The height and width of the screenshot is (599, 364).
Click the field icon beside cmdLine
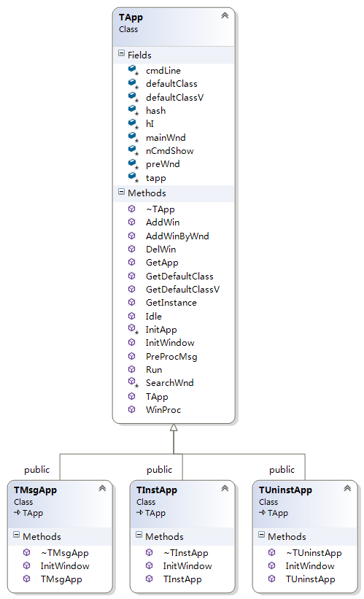133,70
